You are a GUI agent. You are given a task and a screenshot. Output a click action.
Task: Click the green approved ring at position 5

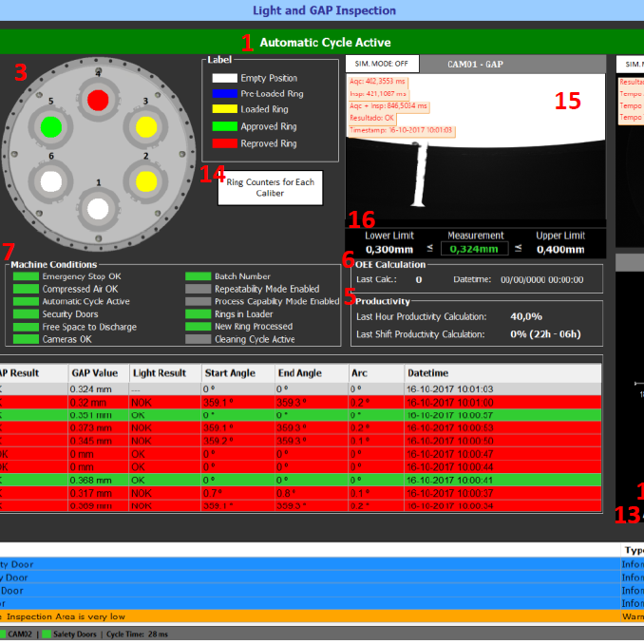51,126
